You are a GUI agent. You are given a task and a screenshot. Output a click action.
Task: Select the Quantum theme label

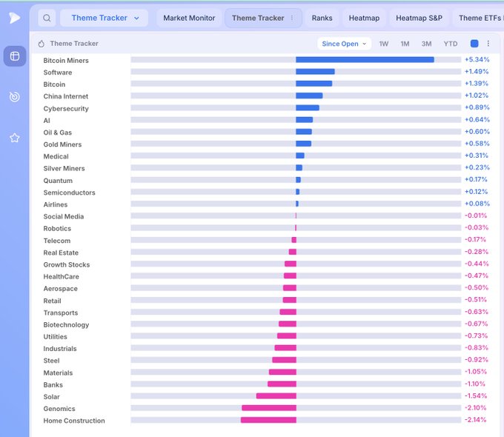[x=58, y=181]
